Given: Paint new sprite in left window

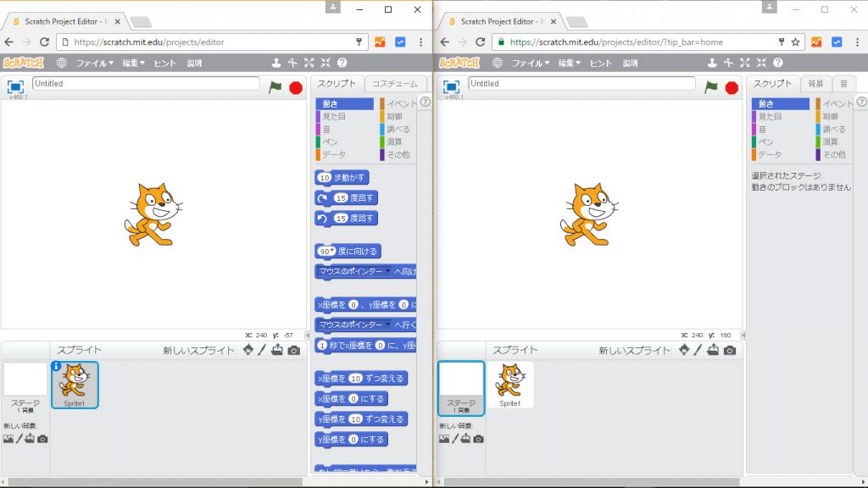Looking at the screenshot, I should [262, 350].
